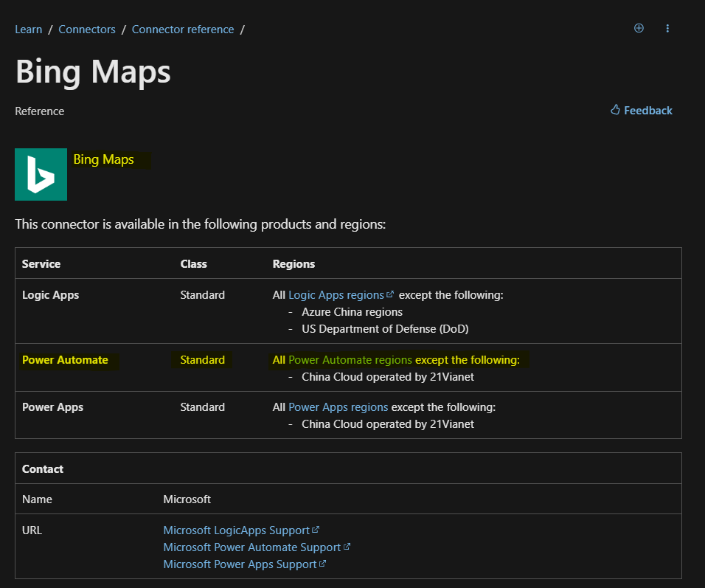Click the Power Automate service cell
This screenshot has height=588, width=705.
click(x=65, y=360)
